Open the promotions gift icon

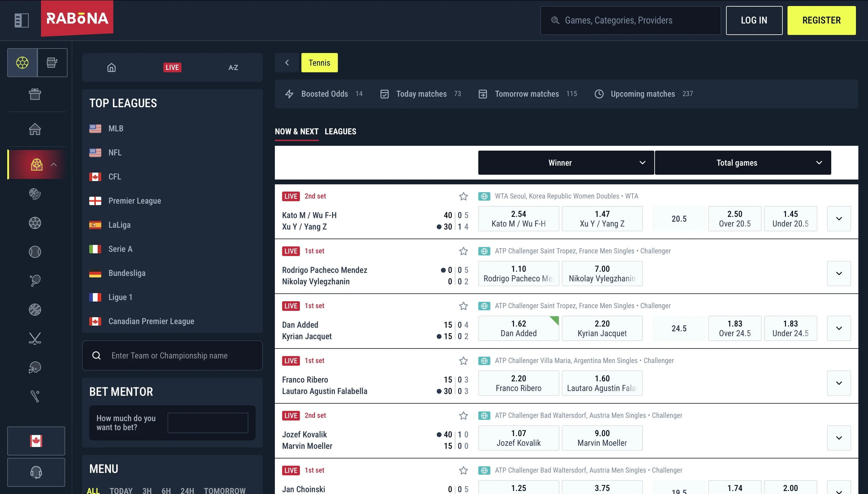pyautogui.click(x=35, y=94)
